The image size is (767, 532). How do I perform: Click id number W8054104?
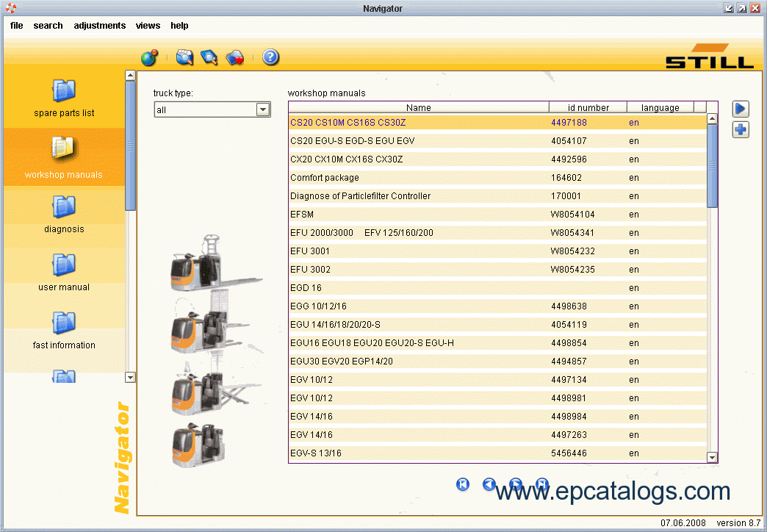click(572, 215)
